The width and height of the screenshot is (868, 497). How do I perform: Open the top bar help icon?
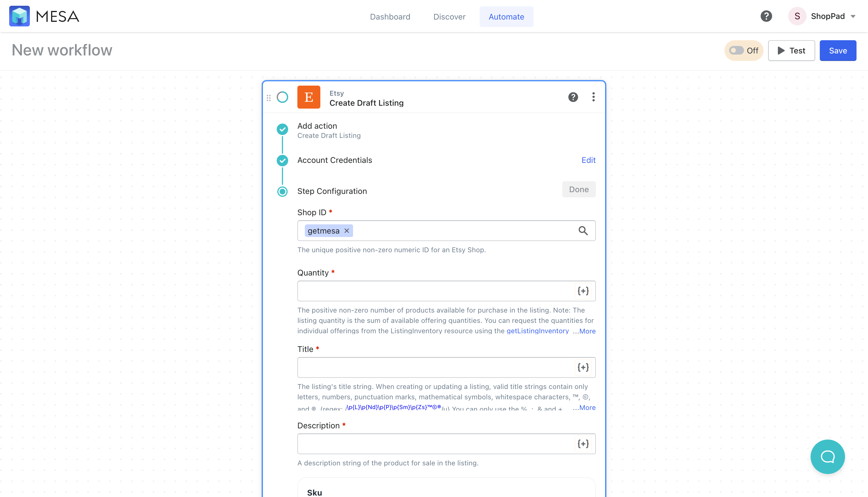pos(766,16)
